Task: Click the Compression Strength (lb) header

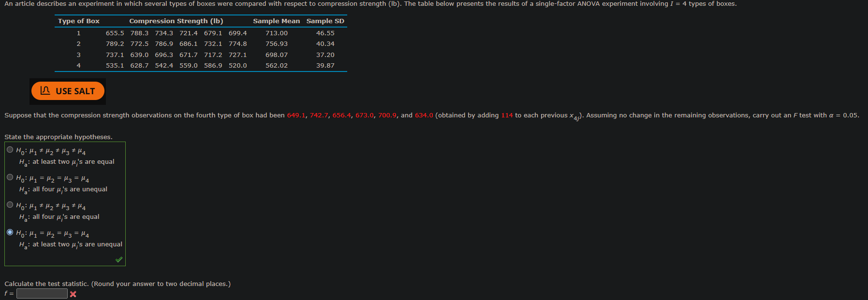Action: tap(176, 21)
